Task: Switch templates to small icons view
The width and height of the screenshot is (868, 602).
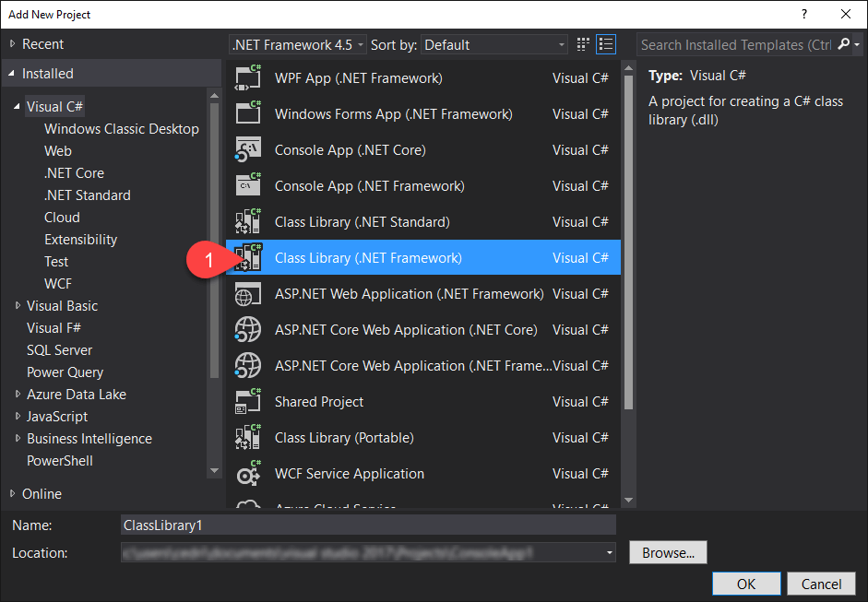Action: [x=582, y=43]
